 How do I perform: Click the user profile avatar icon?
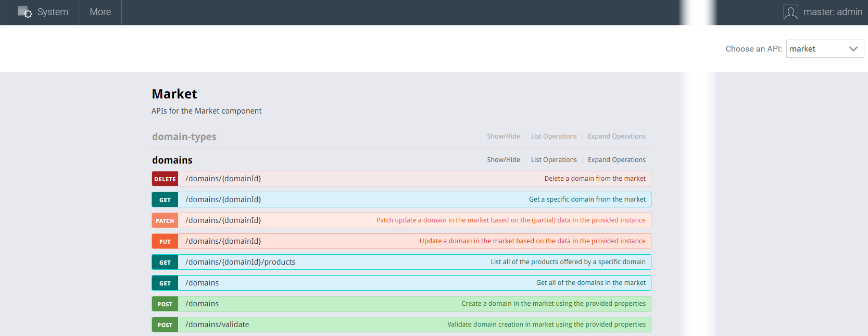(790, 12)
